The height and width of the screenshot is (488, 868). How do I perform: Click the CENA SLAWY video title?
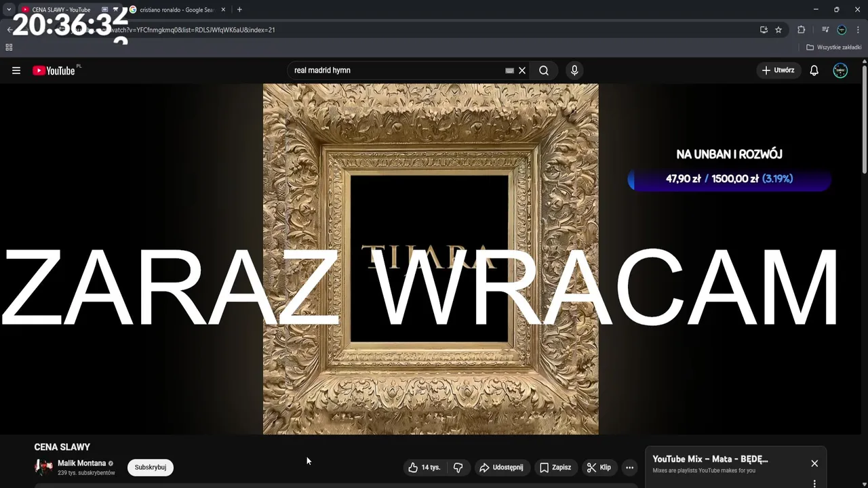coord(62,447)
